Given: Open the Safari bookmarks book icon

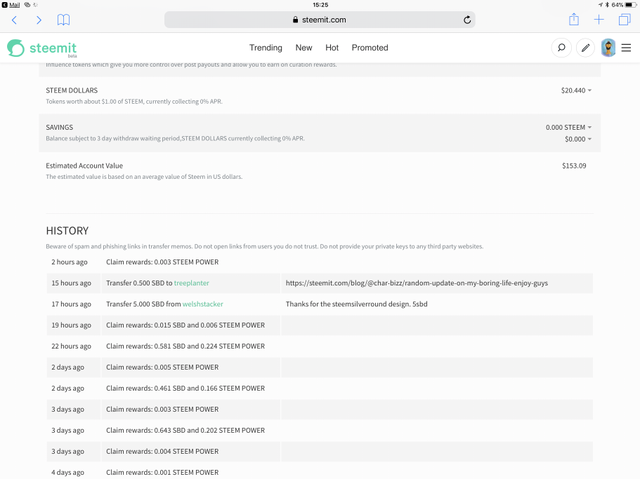Looking at the screenshot, I should pos(63,20).
